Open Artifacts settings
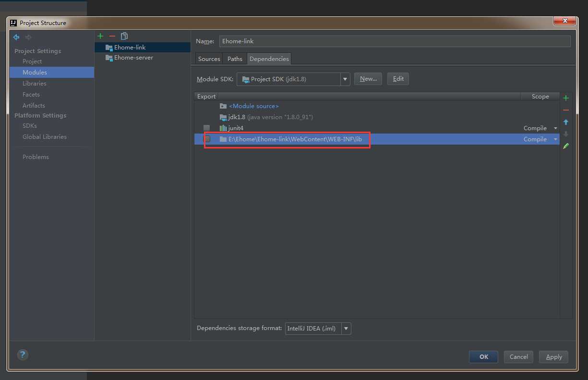 [x=34, y=106]
